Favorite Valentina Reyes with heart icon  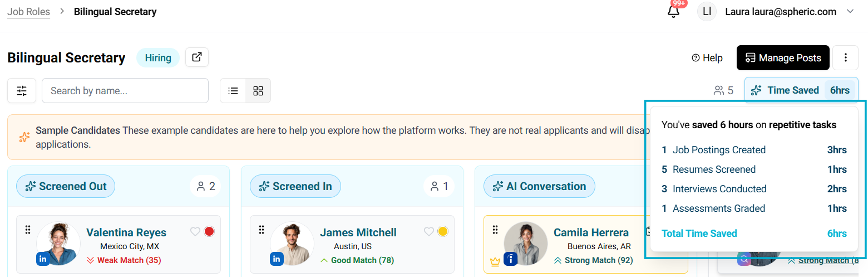(x=195, y=232)
